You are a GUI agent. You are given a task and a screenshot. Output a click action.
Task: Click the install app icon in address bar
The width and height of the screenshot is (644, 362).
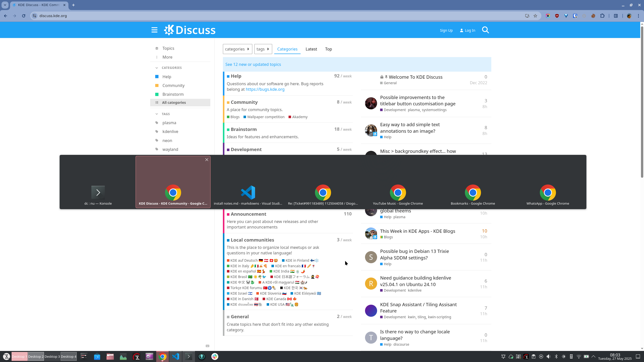(527, 16)
